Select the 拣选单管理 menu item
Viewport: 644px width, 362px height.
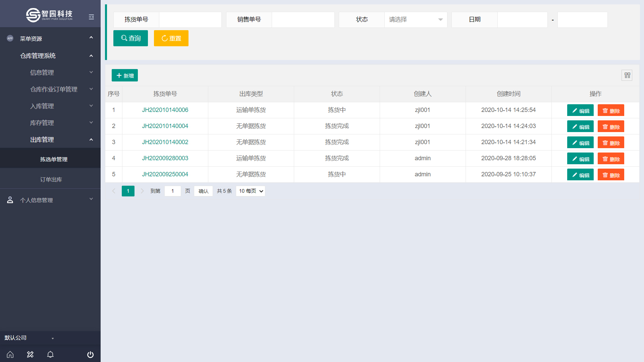click(54, 159)
